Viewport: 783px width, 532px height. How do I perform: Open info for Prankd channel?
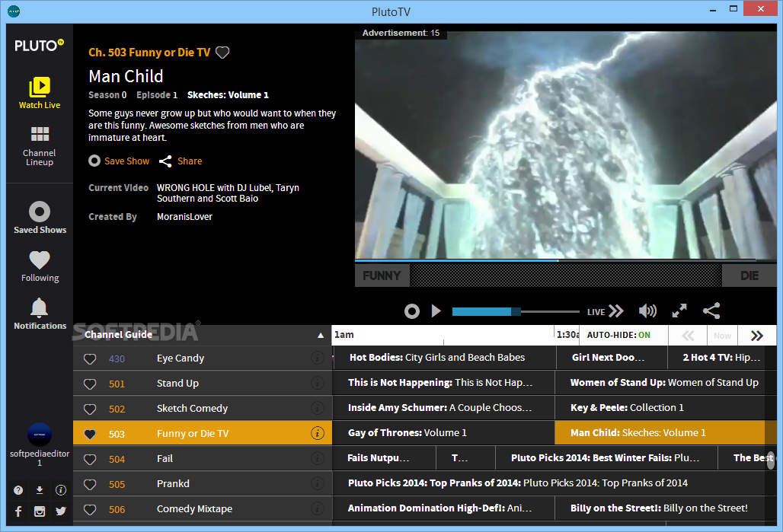318,483
